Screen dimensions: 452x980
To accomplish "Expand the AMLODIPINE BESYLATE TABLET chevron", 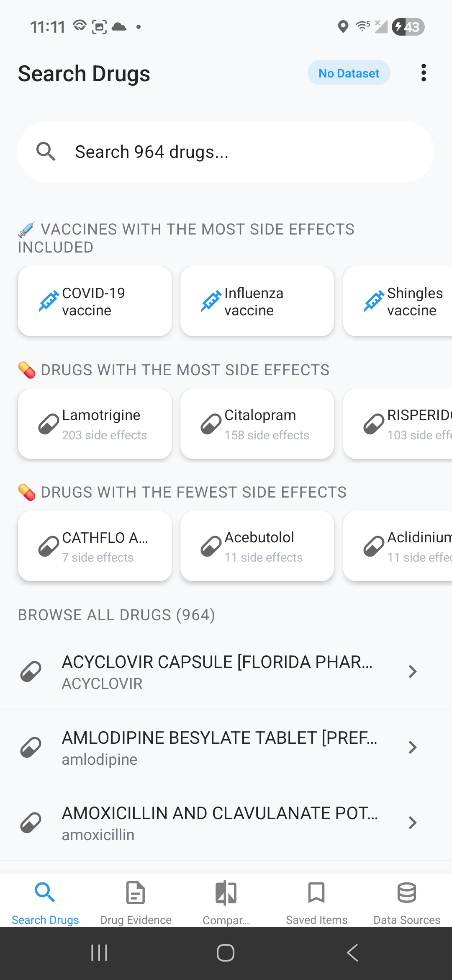I will pos(412,747).
